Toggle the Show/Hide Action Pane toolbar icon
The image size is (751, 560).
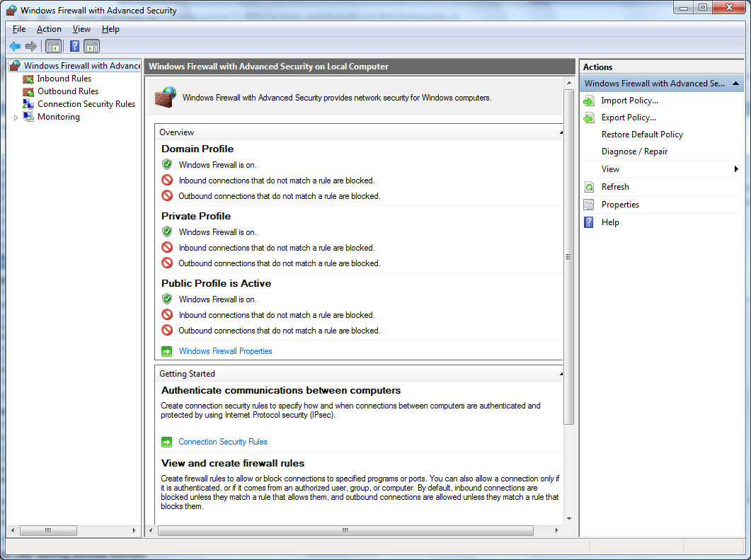pyautogui.click(x=91, y=47)
